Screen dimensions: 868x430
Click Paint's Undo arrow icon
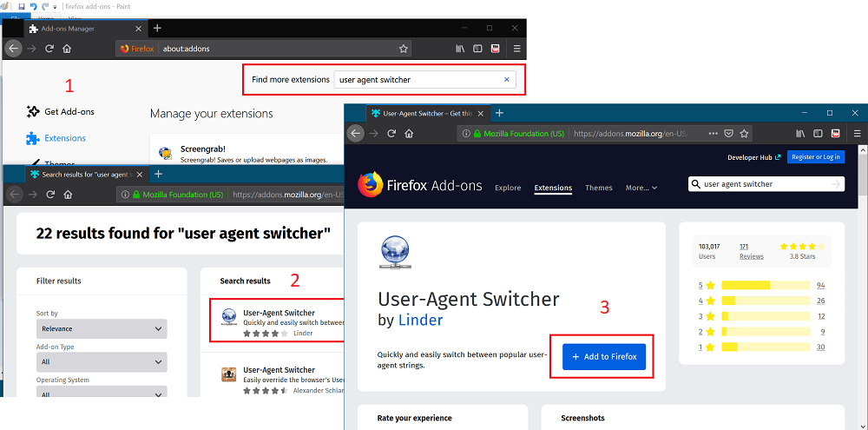click(33, 7)
